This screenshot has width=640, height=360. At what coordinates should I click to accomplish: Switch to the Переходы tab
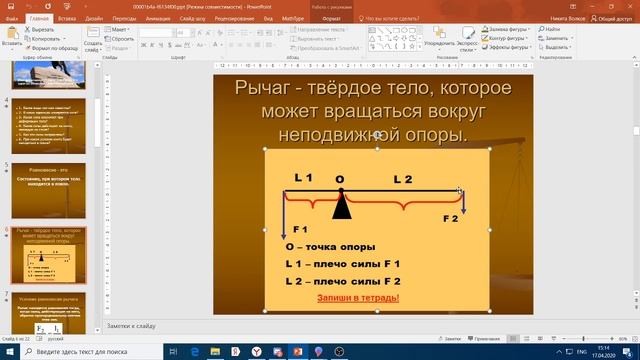pyautogui.click(x=124, y=19)
